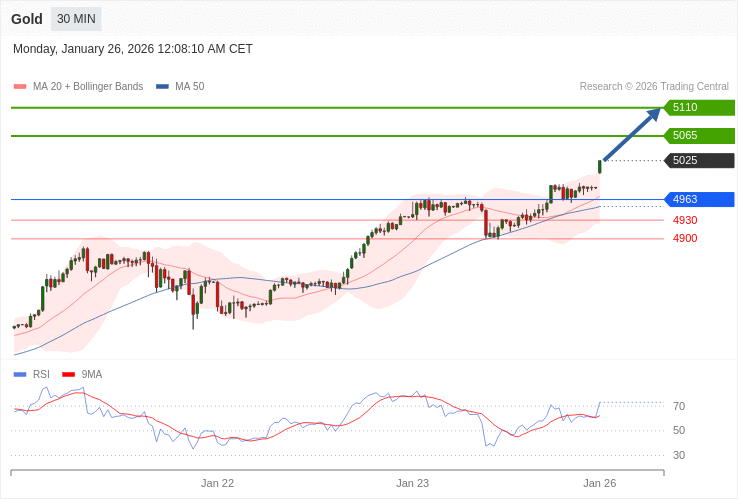
Task: Click the 4900 red support label
Action: [x=685, y=238]
